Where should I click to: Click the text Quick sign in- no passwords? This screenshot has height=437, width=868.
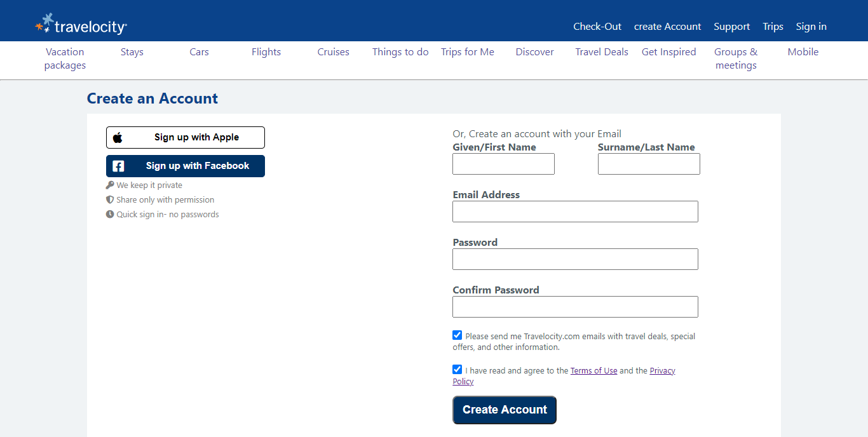point(168,214)
